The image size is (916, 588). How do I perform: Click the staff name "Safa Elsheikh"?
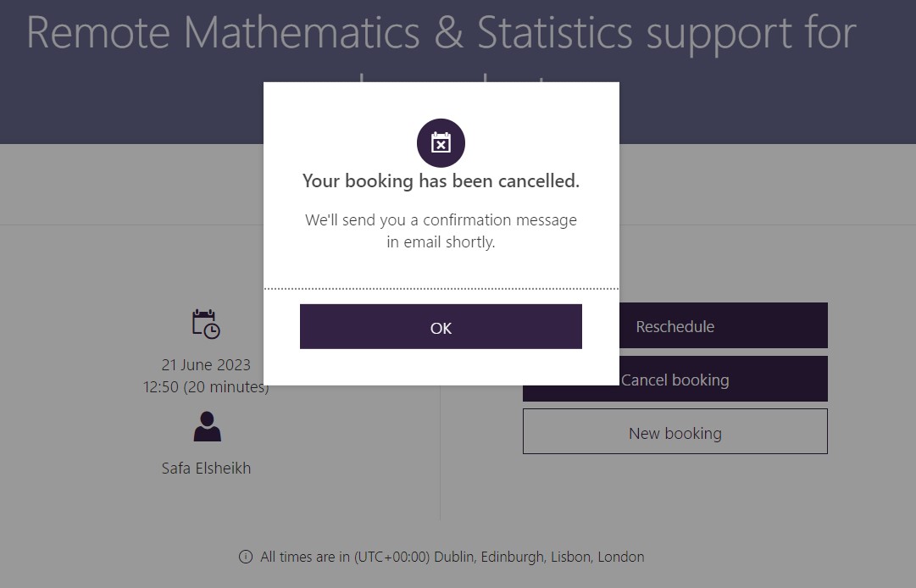(206, 468)
